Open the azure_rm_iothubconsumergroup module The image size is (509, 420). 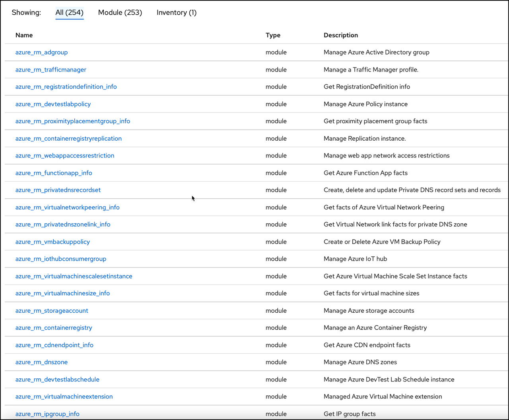(61, 259)
